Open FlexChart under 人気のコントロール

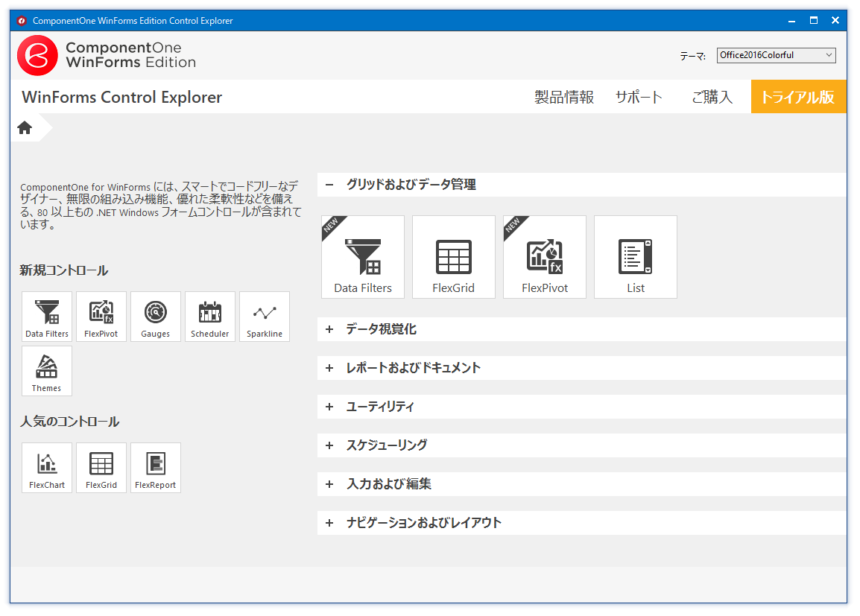point(47,468)
